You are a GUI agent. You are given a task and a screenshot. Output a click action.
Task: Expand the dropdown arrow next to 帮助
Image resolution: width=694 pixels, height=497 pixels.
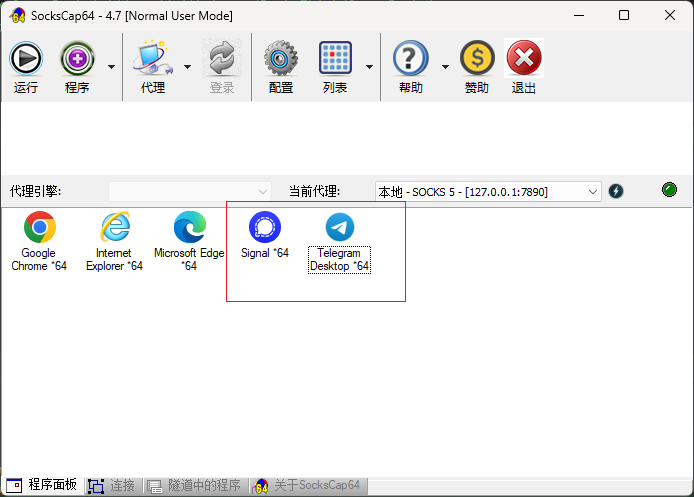(445, 67)
